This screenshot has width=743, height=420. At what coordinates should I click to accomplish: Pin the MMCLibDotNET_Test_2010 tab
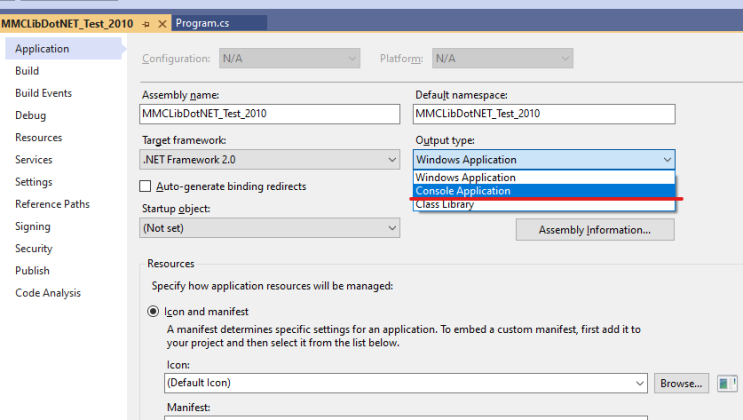click(146, 24)
